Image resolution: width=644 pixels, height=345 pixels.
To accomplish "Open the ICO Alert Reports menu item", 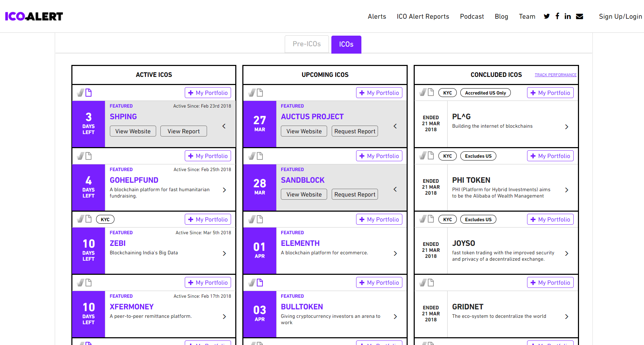I will (x=423, y=17).
